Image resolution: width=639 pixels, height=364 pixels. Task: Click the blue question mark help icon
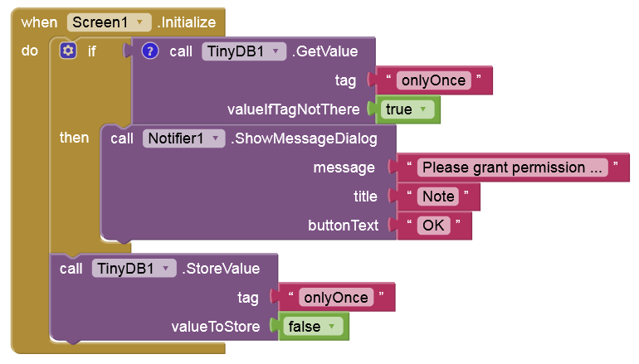150,51
